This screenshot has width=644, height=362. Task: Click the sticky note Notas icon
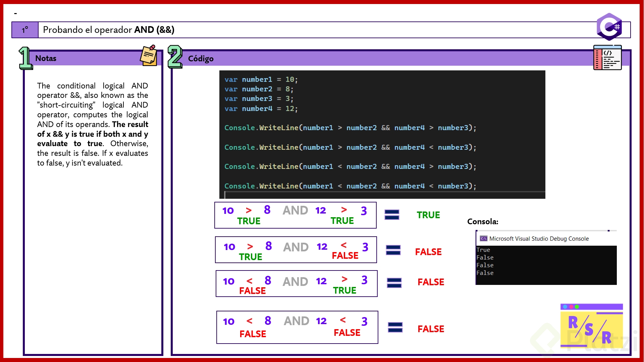pyautogui.click(x=149, y=55)
